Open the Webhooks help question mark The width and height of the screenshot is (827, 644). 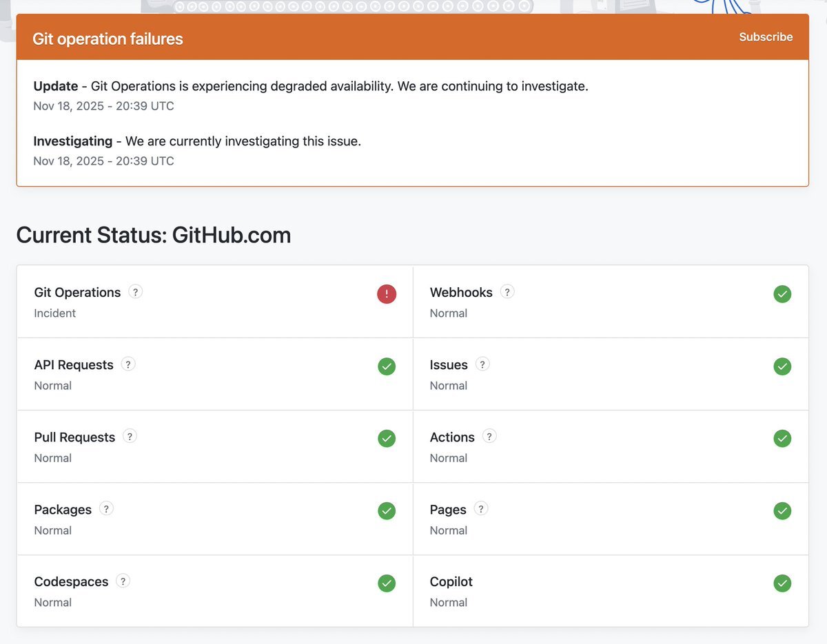507,292
